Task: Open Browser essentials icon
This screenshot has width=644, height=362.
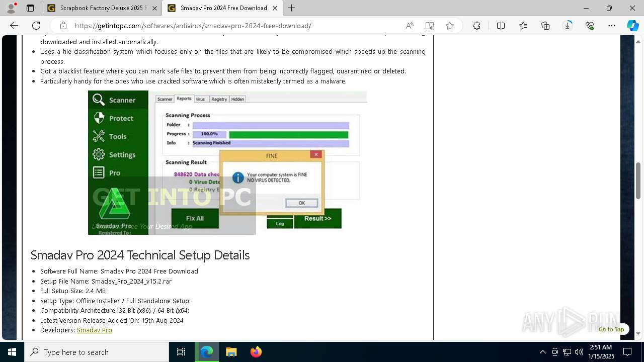Action: (x=590, y=26)
